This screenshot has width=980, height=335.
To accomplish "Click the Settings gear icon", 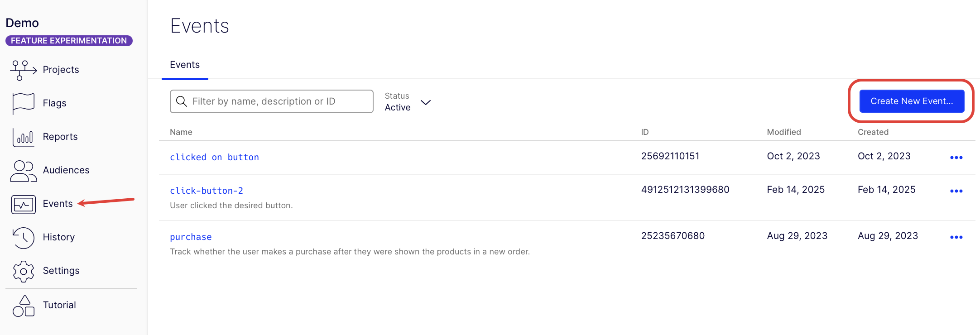I will tap(23, 271).
